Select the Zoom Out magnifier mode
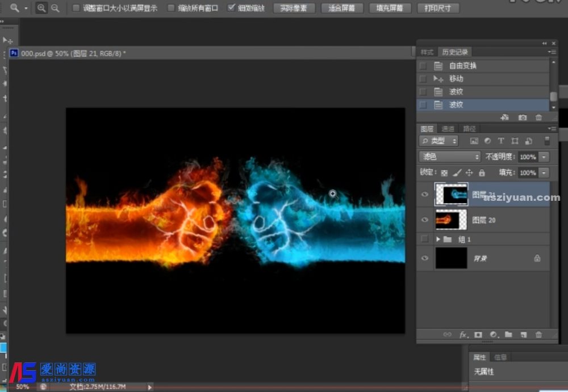This screenshot has width=568, height=392. [x=55, y=8]
